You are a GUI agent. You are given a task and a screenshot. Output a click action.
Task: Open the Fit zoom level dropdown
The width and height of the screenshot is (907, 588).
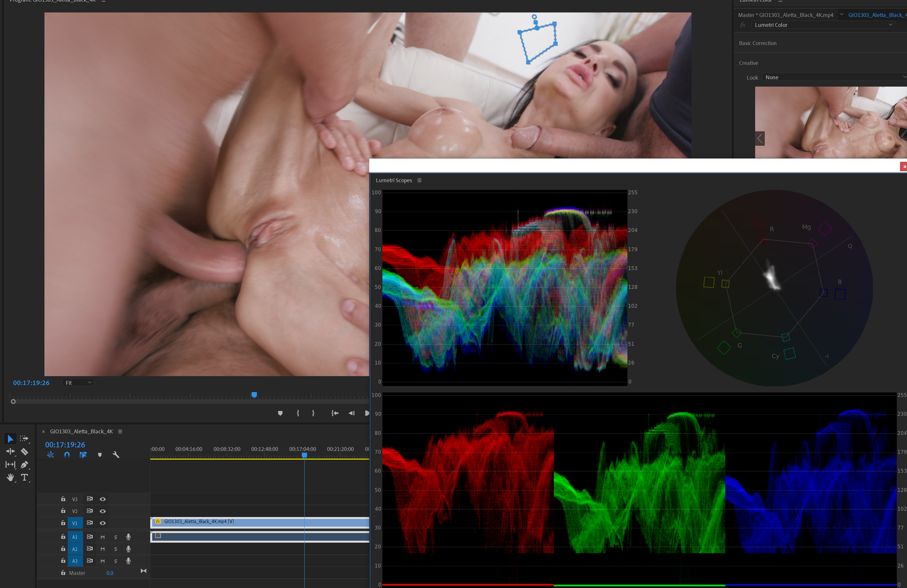pos(78,383)
